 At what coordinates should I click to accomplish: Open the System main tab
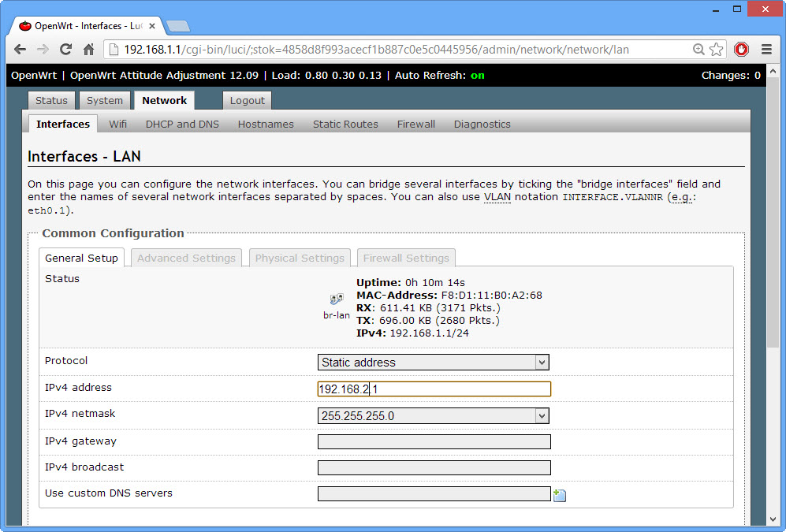105,101
